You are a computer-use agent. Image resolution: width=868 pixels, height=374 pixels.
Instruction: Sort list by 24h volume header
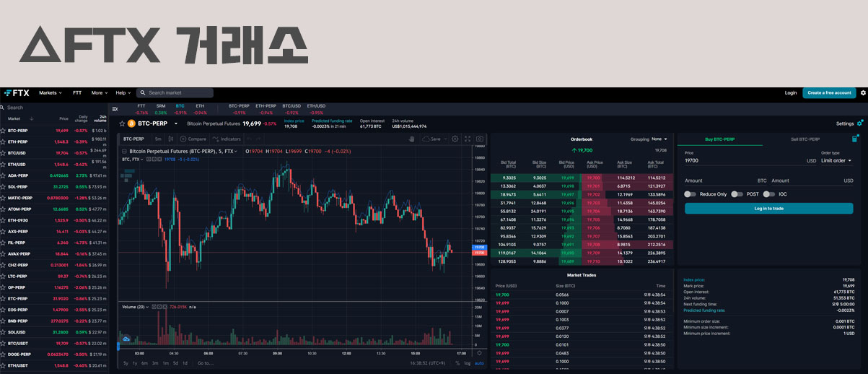(102, 118)
